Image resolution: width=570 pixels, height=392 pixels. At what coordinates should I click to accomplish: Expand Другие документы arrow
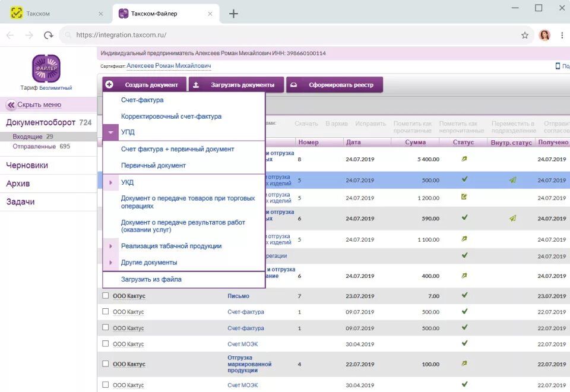coord(110,263)
